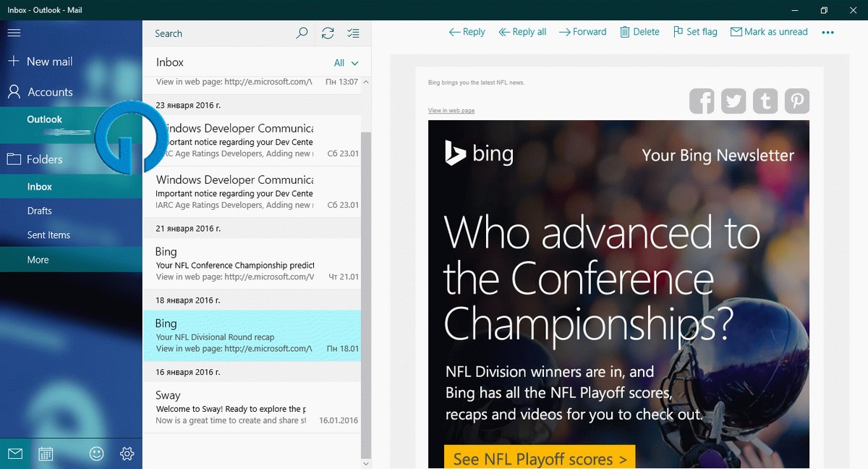This screenshot has width=868, height=469.
Task: Share on Pinterest icon in newsletter
Action: point(797,101)
